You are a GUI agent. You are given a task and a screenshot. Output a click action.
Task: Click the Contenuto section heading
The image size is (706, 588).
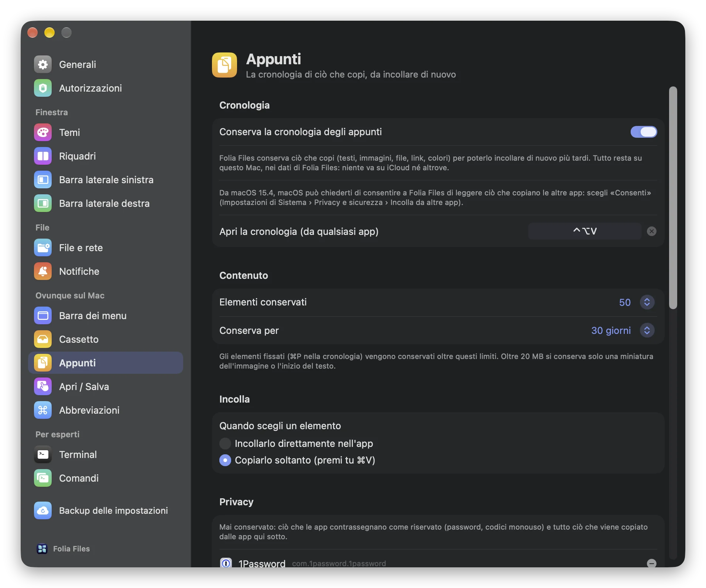tap(244, 276)
